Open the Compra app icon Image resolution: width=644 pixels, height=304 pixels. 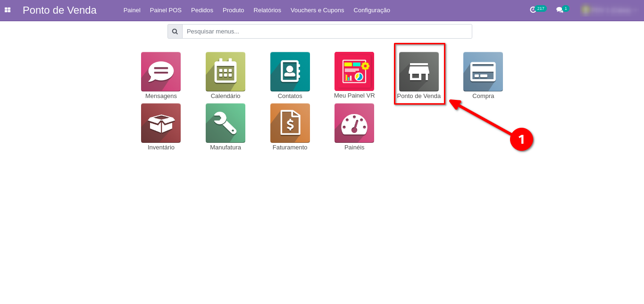tap(483, 72)
